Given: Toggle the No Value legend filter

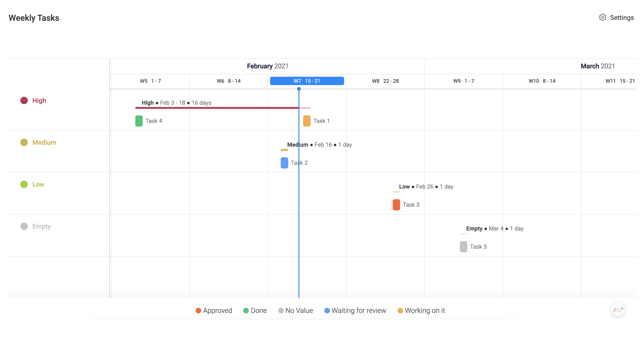Looking at the screenshot, I should click(x=295, y=310).
